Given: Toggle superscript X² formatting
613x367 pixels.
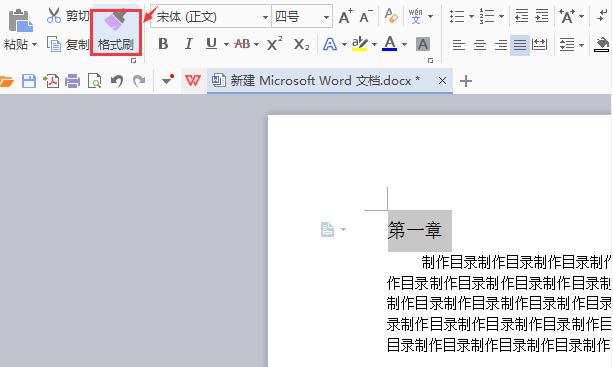Looking at the screenshot, I should [x=274, y=44].
